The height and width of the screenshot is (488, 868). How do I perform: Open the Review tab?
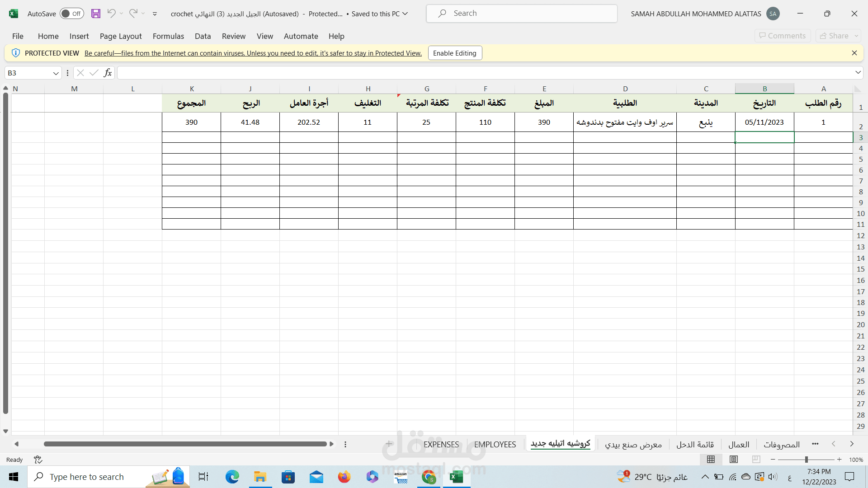(x=234, y=36)
